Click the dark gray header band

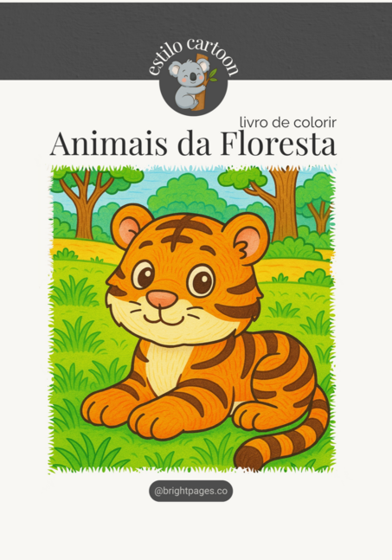point(196,41)
